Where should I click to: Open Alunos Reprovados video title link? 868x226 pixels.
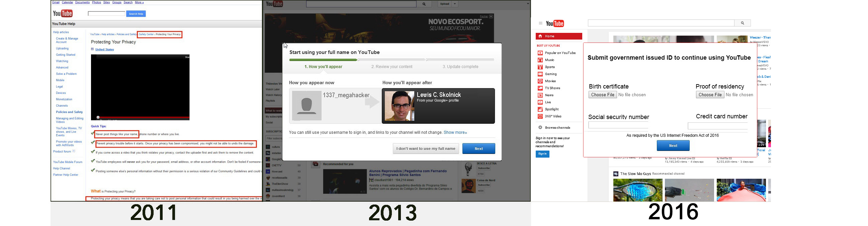tap(408, 173)
